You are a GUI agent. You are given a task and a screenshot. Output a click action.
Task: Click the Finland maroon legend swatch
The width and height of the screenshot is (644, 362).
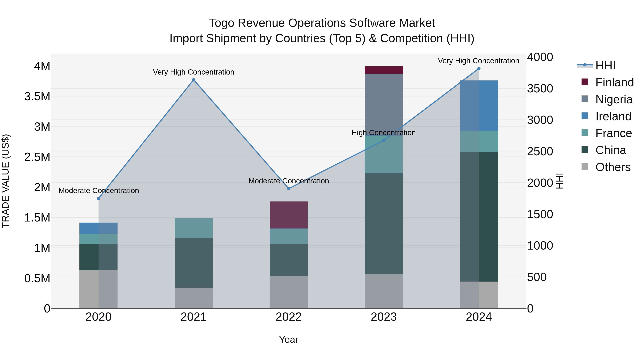tap(585, 82)
